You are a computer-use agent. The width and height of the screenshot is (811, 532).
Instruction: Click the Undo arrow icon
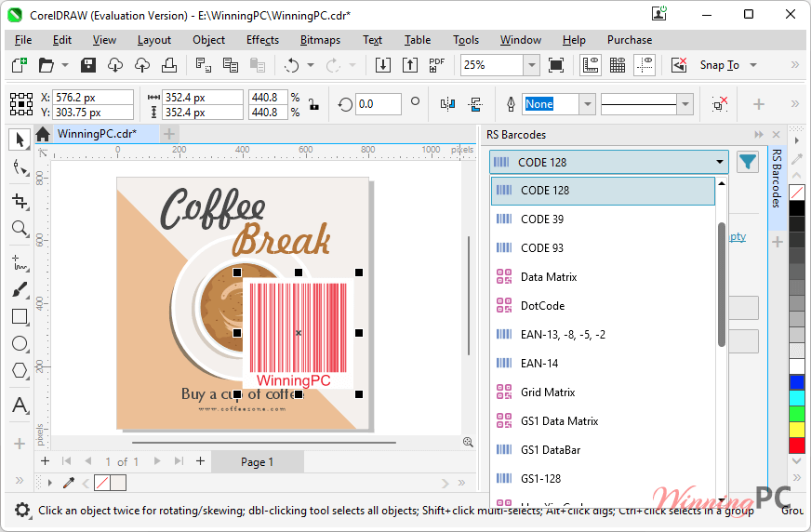(x=292, y=65)
